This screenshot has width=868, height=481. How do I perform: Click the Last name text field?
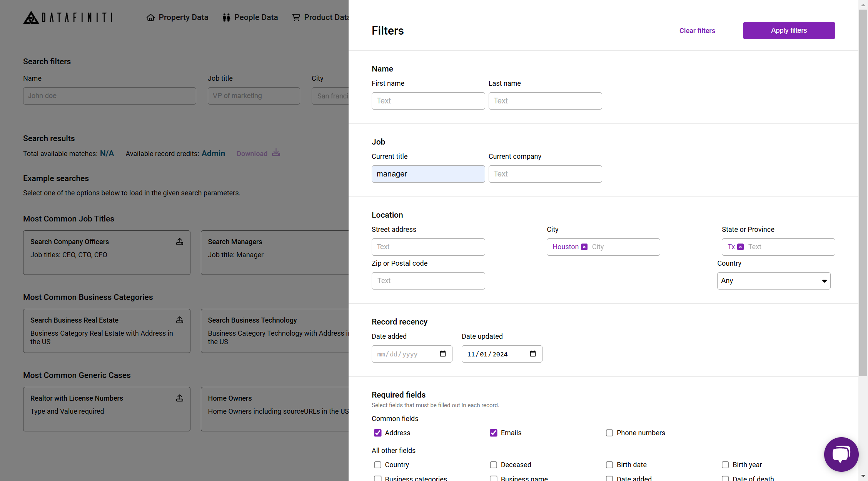[x=545, y=101]
